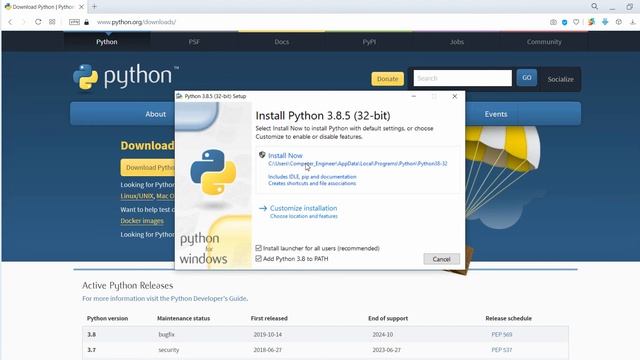Click Install Now in the setup dialog

(x=285, y=156)
